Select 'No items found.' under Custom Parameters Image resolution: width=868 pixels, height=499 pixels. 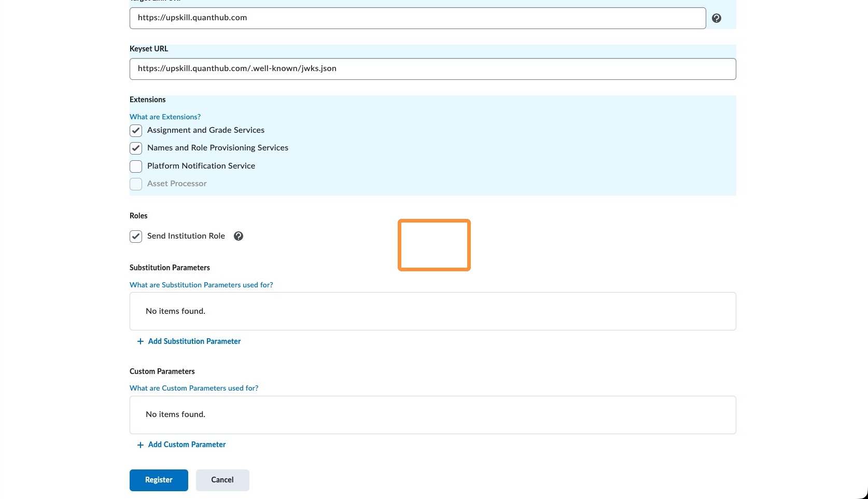[175, 414]
